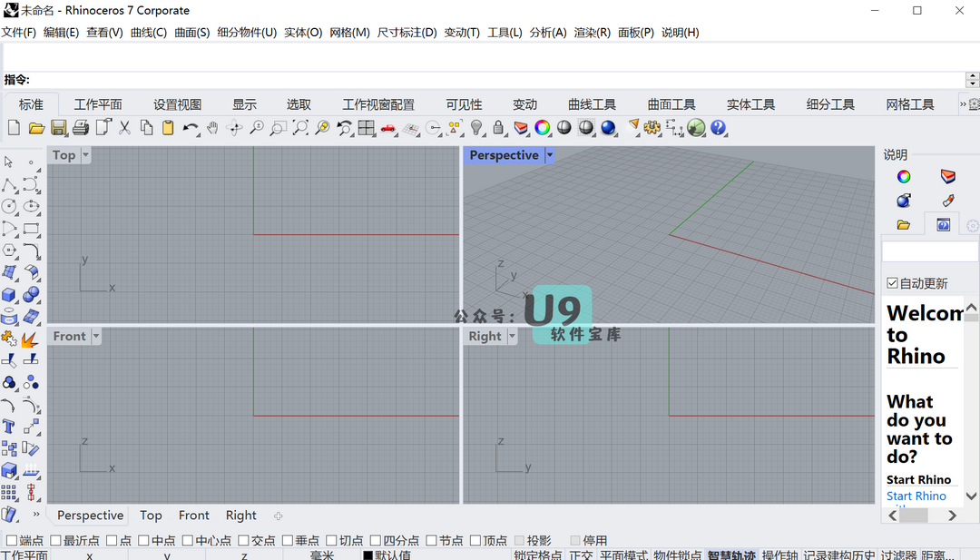This screenshot has height=560, width=980.
Task: Click the help panel horizontal scrollbar
Action: click(922, 516)
